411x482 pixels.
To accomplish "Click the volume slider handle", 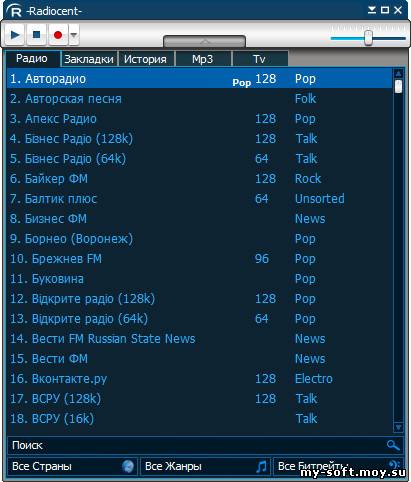I will (368, 38).
